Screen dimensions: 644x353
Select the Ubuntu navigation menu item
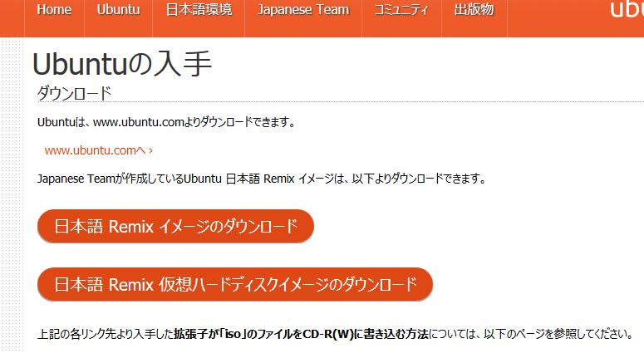118,10
